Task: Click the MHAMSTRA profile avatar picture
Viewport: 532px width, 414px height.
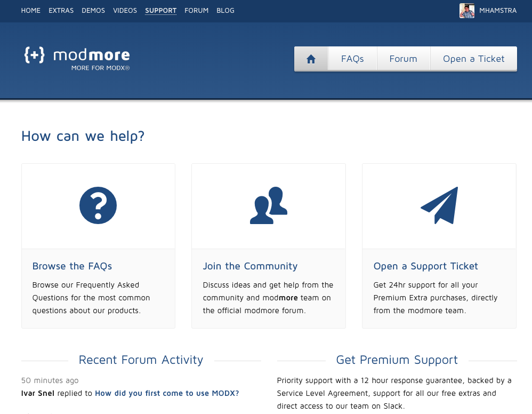Action: (x=467, y=10)
